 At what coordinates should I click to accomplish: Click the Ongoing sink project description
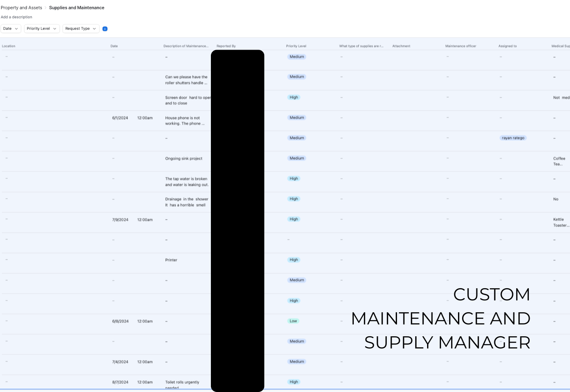coord(184,159)
